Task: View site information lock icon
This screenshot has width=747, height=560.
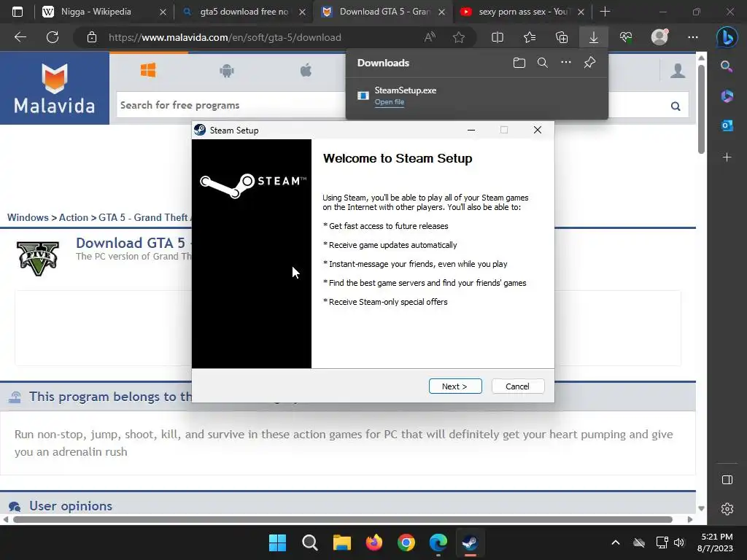Action: 92,37
